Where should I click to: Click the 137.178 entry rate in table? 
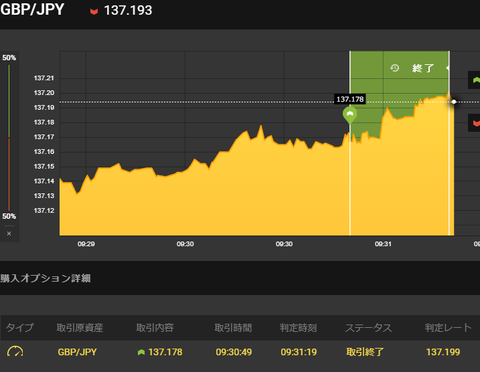click(x=165, y=352)
